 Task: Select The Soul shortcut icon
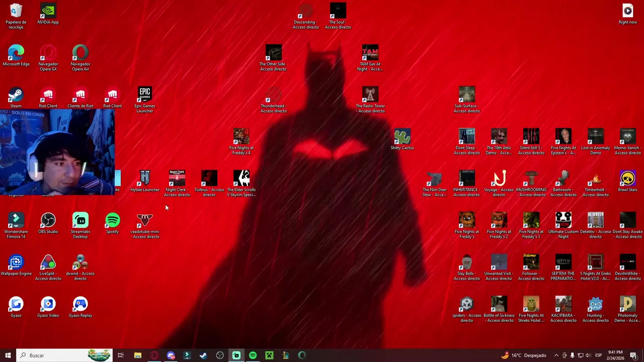[x=338, y=16]
